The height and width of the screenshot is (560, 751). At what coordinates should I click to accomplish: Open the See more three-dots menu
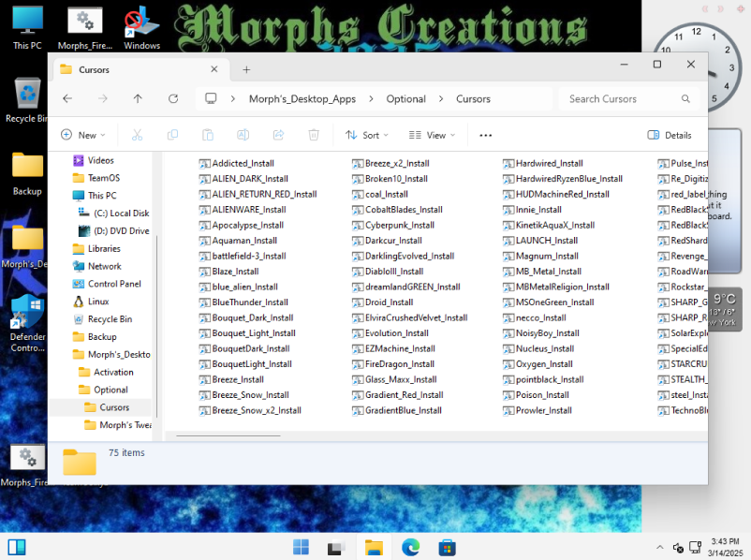click(x=486, y=135)
